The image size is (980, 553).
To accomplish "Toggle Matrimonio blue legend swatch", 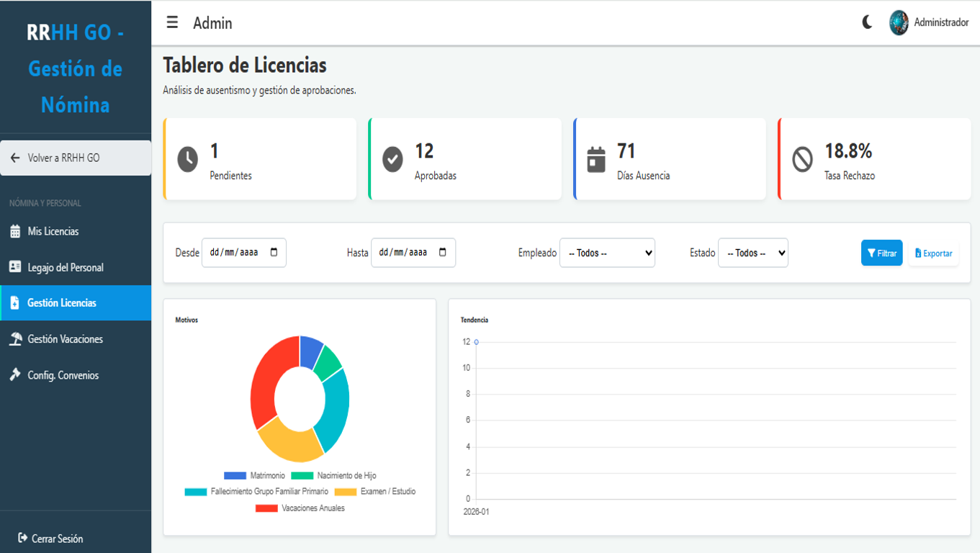I will (235, 476).
